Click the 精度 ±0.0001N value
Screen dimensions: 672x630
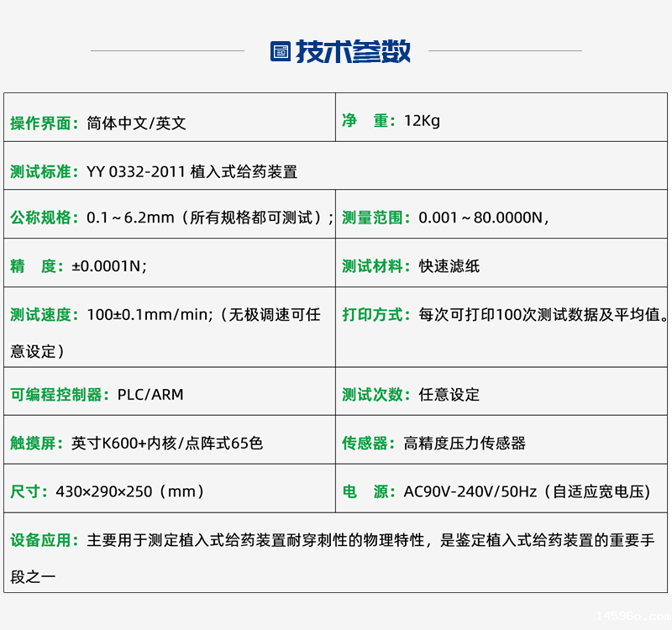(109, 266)
